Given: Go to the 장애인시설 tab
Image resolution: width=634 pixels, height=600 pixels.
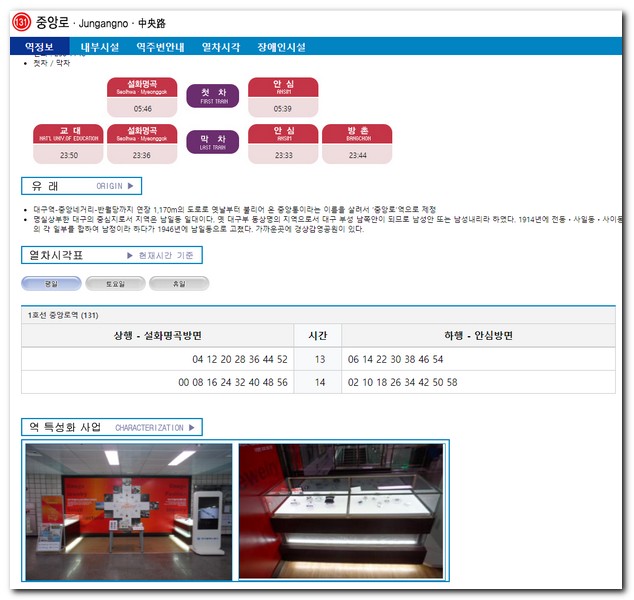Looking at the screenshot, I should 281,47.
